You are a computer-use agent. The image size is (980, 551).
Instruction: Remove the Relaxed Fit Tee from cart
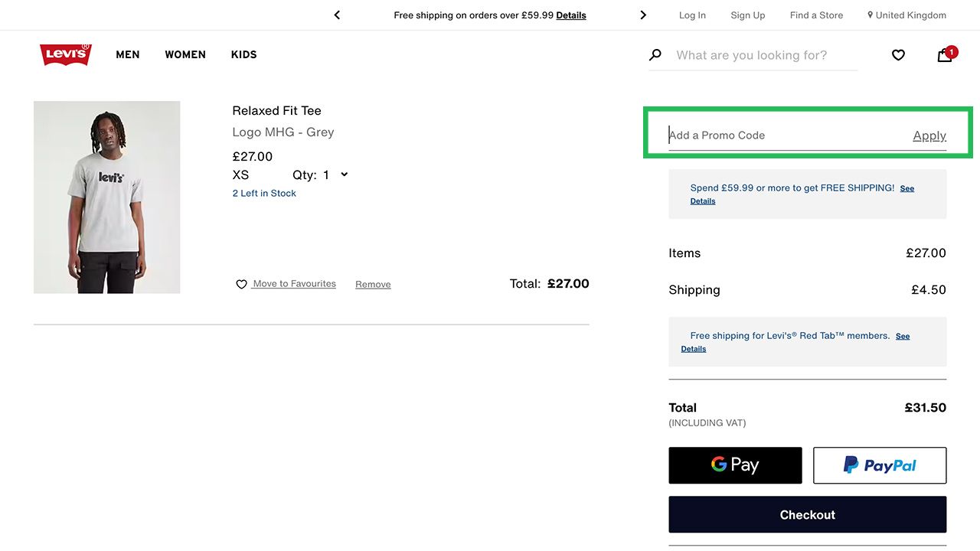click(373, 283)
